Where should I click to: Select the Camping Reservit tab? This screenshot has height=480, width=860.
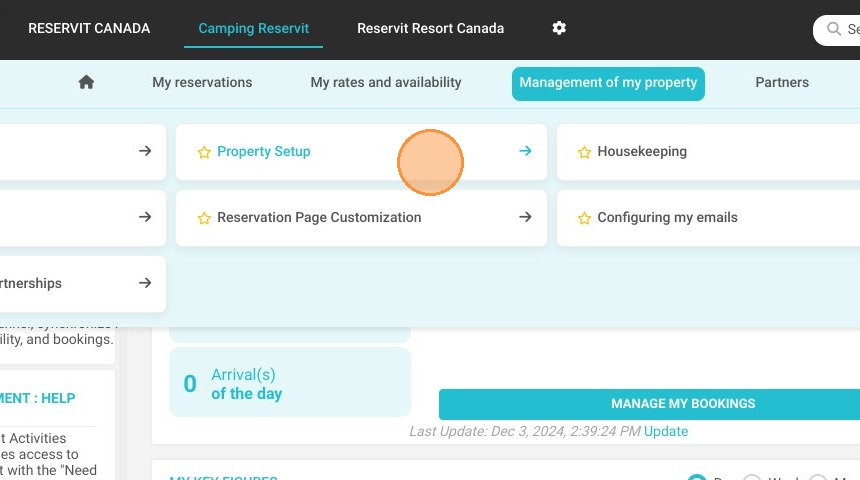click(253, 29)
